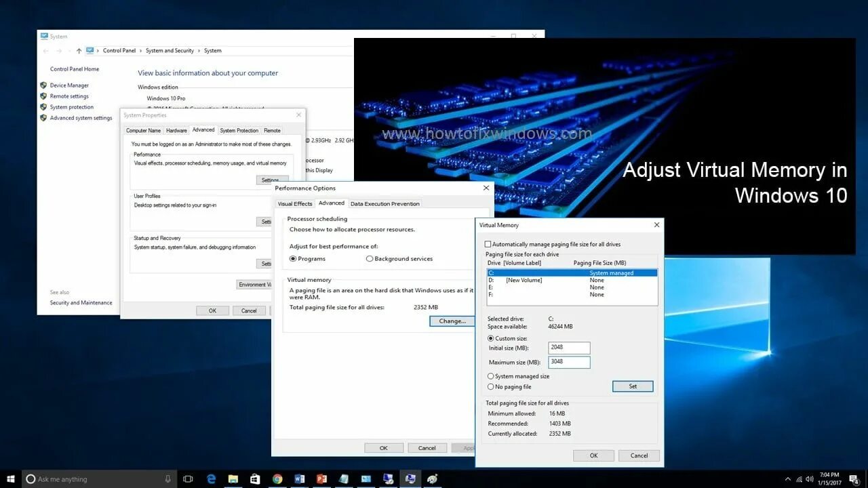This screenshot has width=868, height=488.
Task: Go back in the System window
Action: [x=46, y=51]
